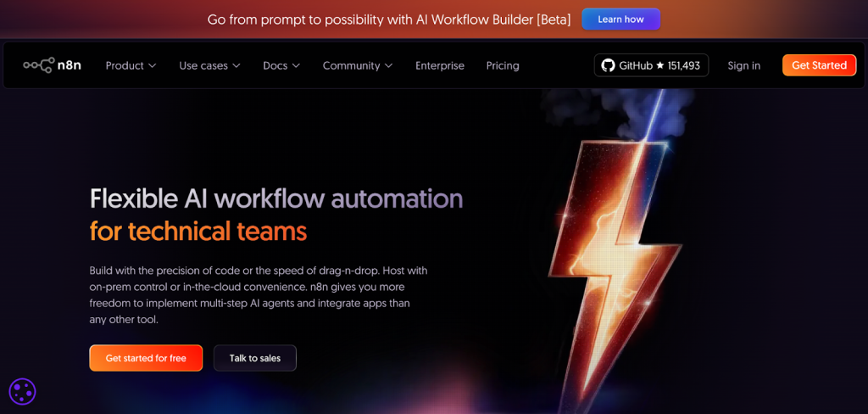
Task: Click the Talk to sales button
Action: [x=254, y=358]
